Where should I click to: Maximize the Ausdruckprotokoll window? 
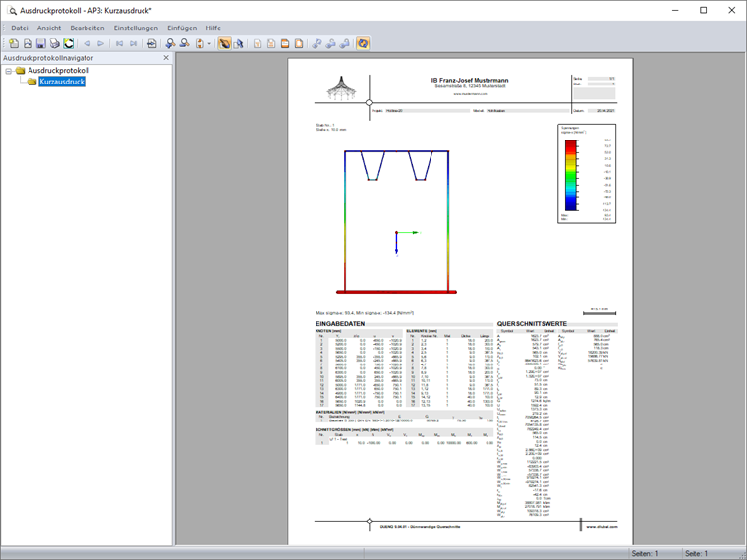pyautogui.click(x=703, y=10)
